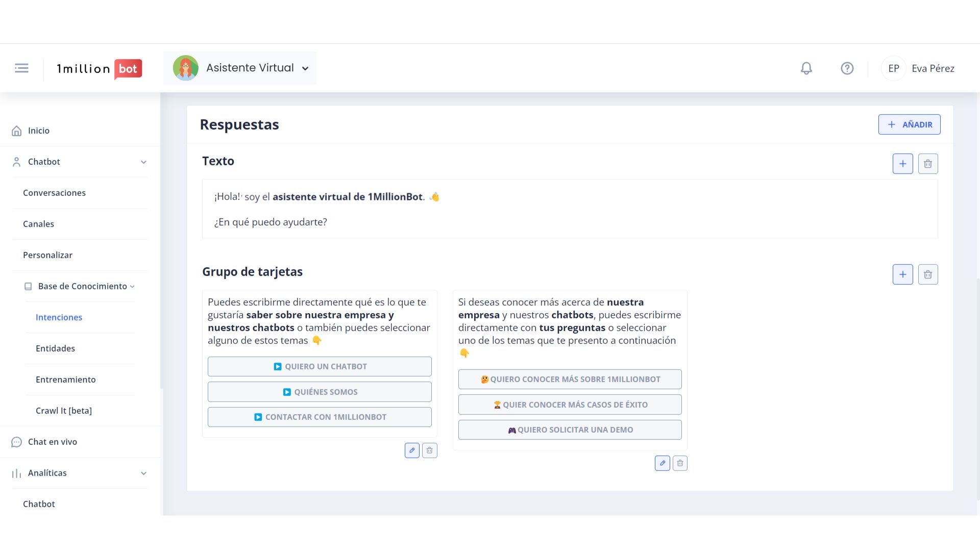
Task: Click QUIER CONOCER MÁS CASOS DE ÉXITO
Action: 570,405
